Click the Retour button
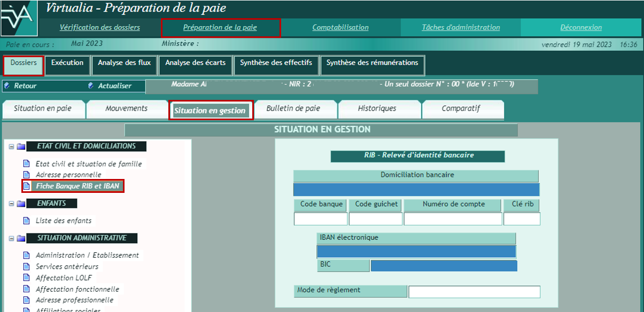 coord(25,85)
